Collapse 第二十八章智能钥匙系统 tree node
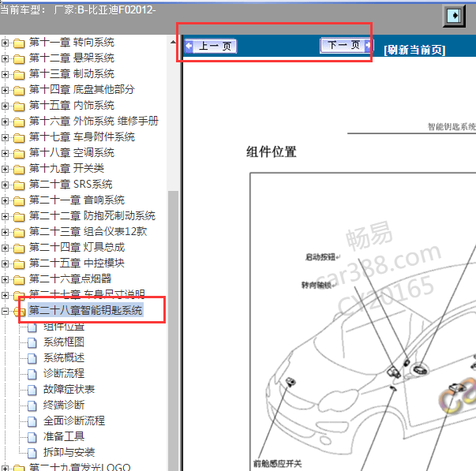 [6, 311]
